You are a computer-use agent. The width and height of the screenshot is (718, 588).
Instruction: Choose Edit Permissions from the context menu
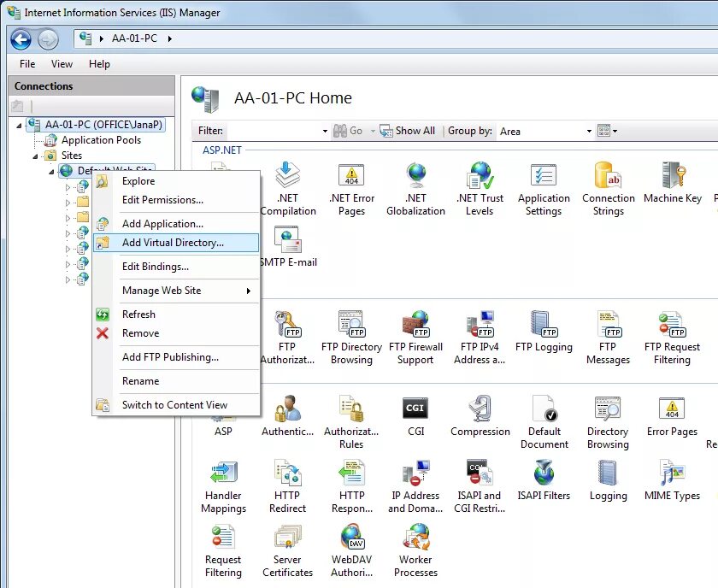(176, 200)
